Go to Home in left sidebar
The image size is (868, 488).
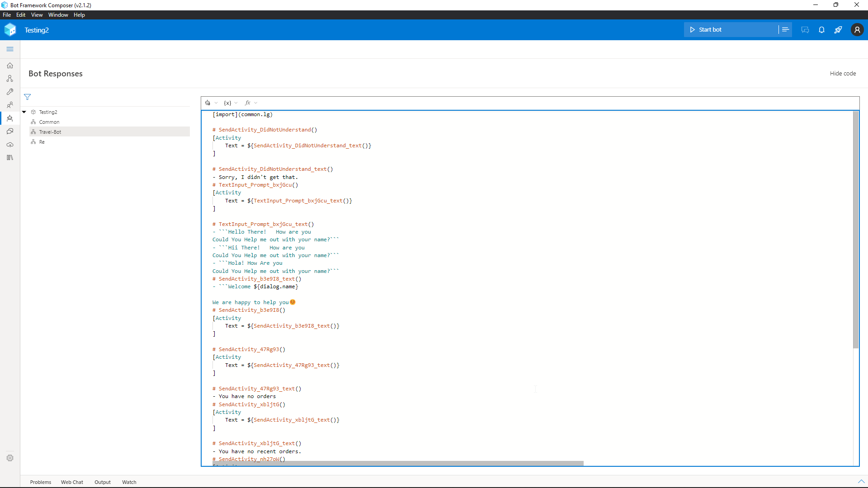[10, 66]
